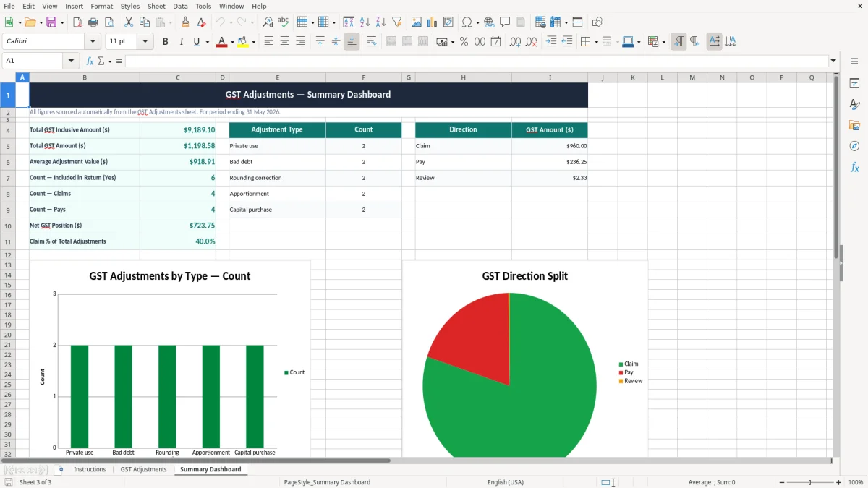
Task: Switch to the GST Adjustments sheet tab
Action: 143,469
